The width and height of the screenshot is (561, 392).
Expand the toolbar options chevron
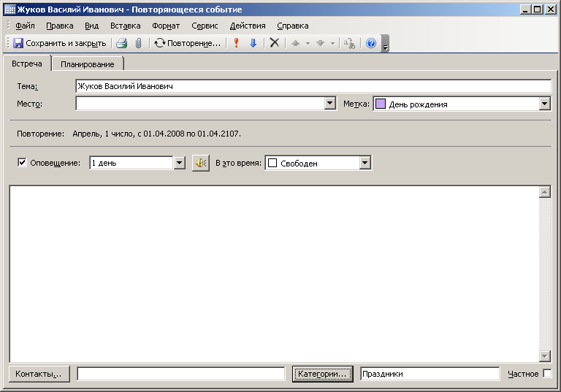[386, 44]
